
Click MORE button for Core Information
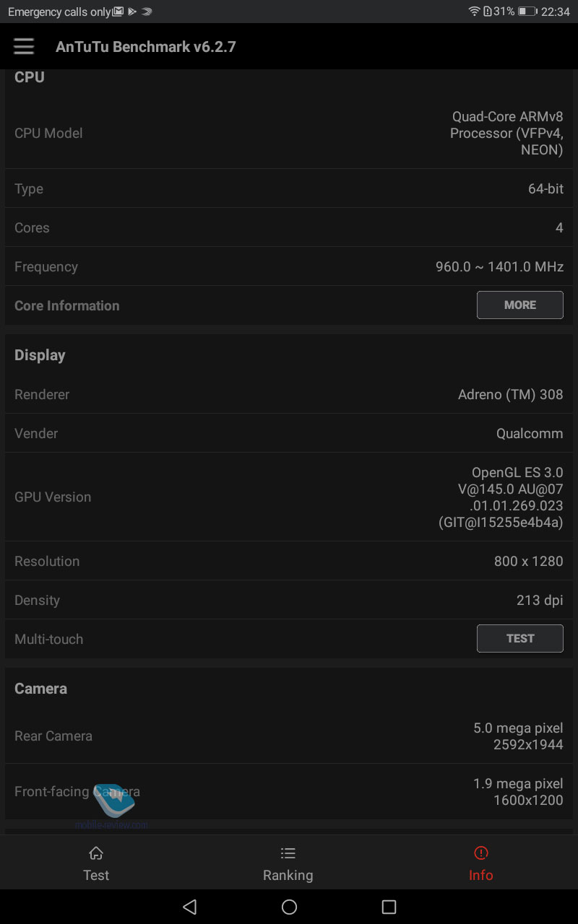(x=520, y=305)
